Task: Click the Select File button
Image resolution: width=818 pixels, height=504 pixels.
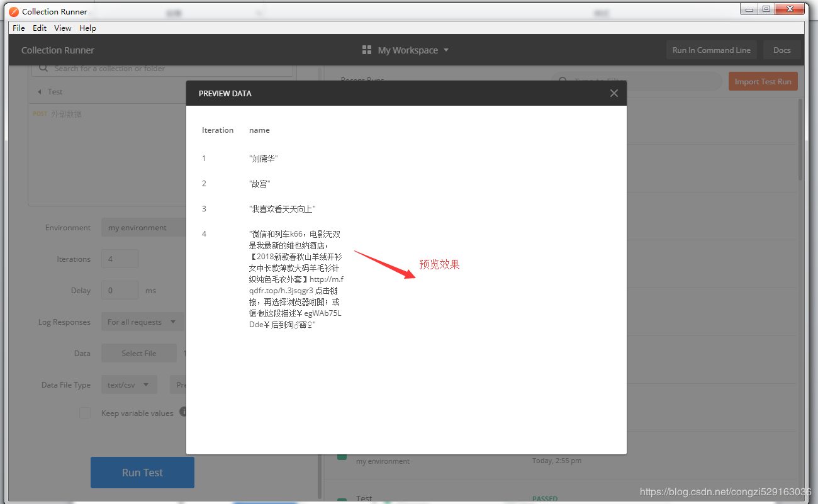Action: click(139, 354)
